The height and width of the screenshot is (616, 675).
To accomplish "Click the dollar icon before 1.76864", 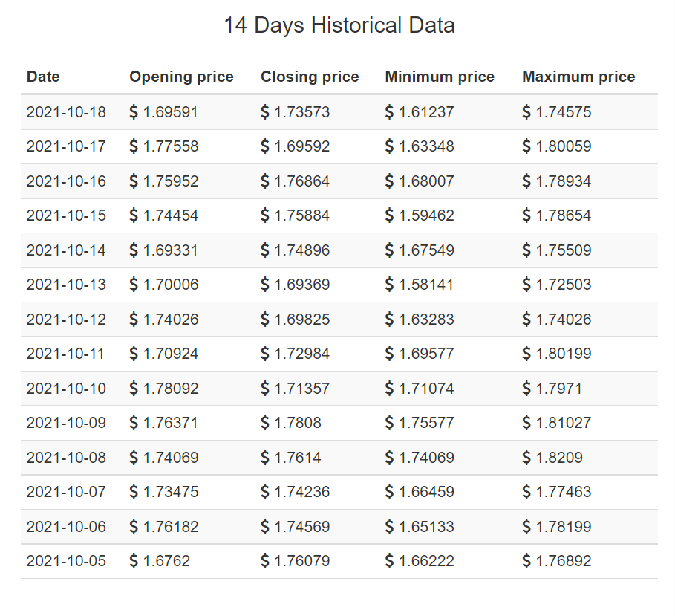I will point(265,181).
